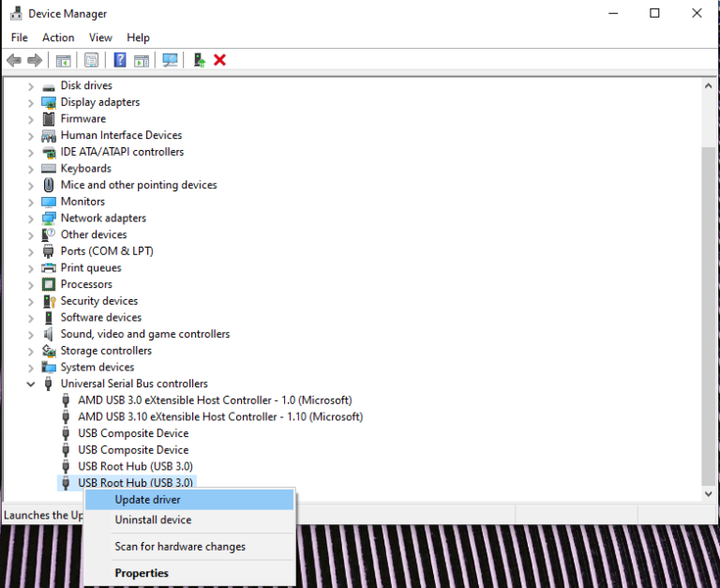Expand the Software devices category

pos(31,317)
